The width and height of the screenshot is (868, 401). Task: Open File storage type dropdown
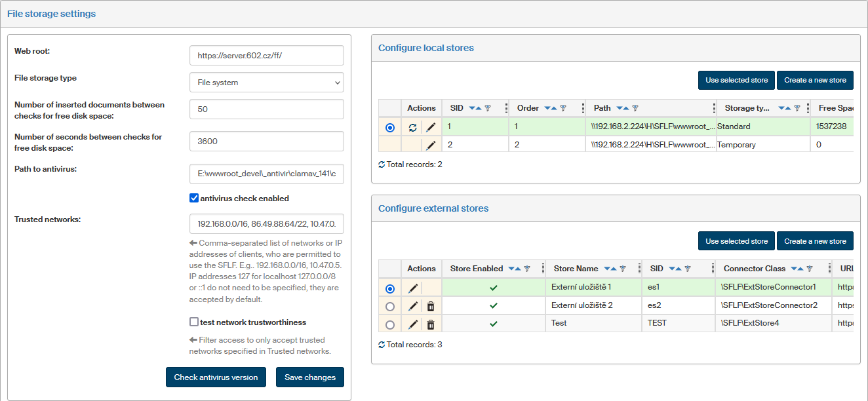click(x=266, y=83)
